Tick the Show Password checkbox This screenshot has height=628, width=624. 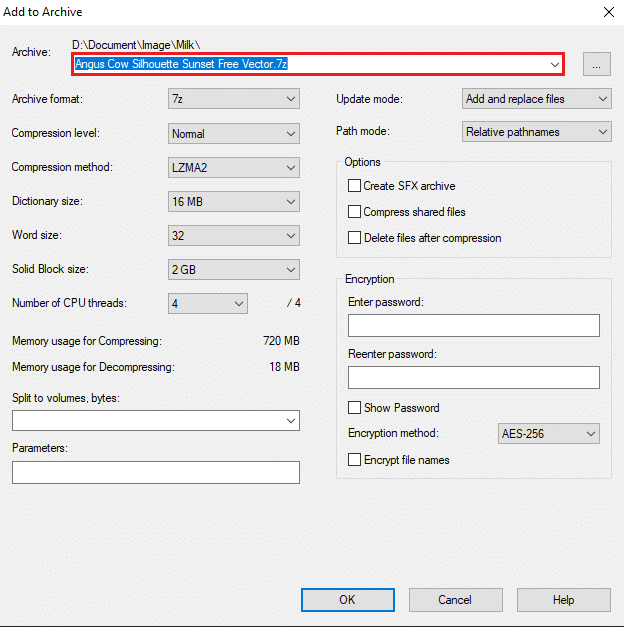pos(354,408)
